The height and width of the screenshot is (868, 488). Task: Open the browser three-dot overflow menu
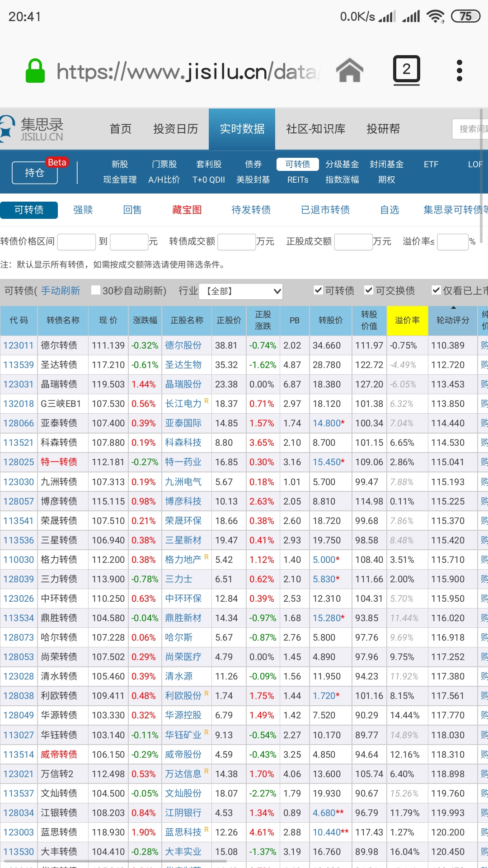pyautogui.click(x=459, y=71)
